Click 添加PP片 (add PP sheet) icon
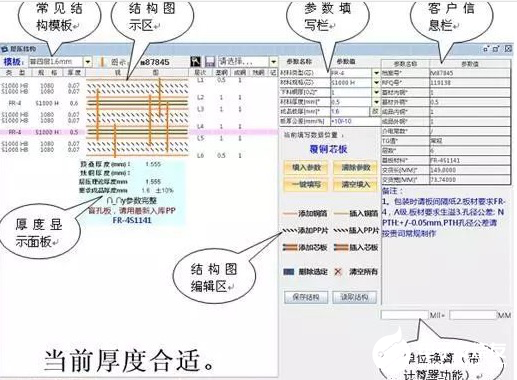Screen dimensions: 517x380 [290, 231]
